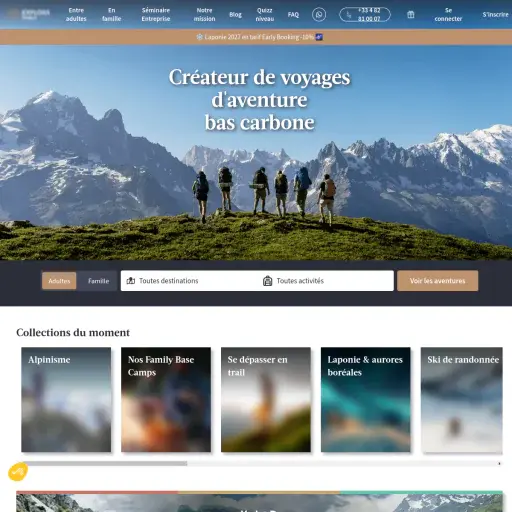
Task: Open the FAQ page
Action: point(293,15)
